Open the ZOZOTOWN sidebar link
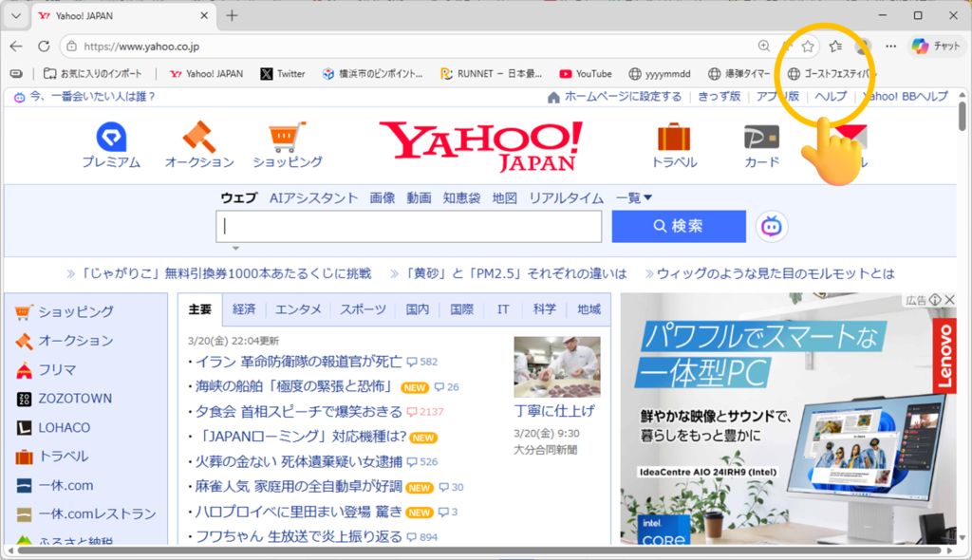 pyautogui.click(x=75, y=399)
